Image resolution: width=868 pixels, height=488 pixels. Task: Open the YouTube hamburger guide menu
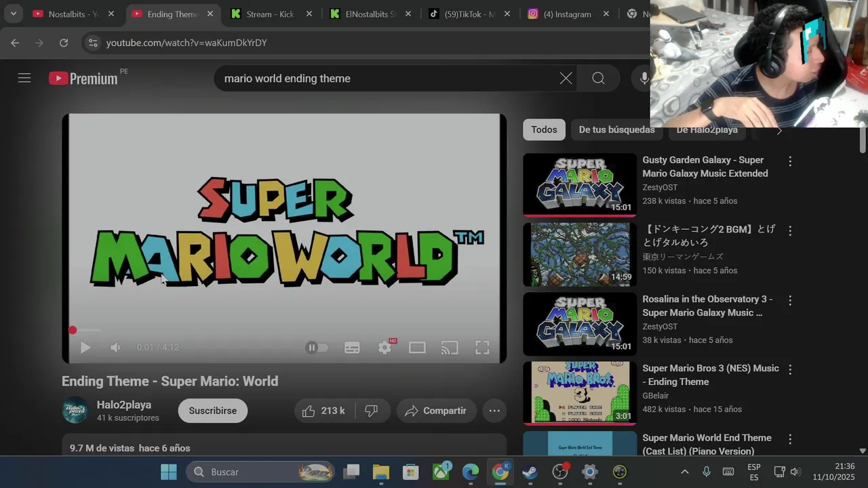[x=24, y=79]
